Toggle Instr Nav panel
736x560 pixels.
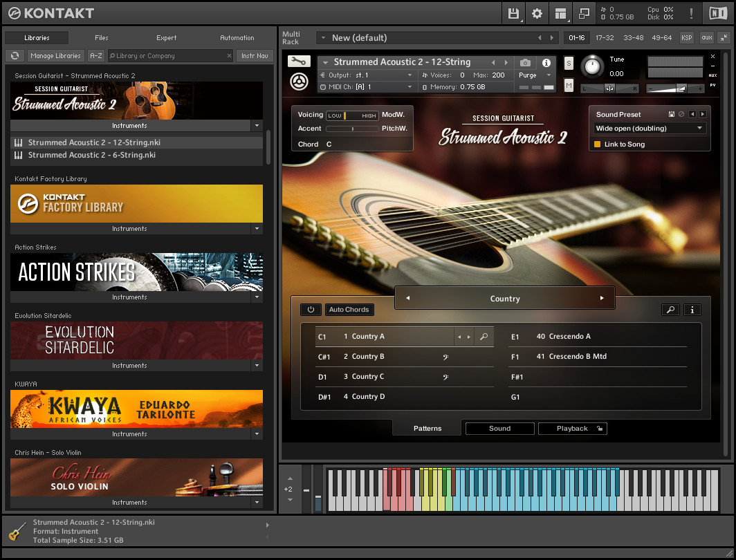(255, 55)
